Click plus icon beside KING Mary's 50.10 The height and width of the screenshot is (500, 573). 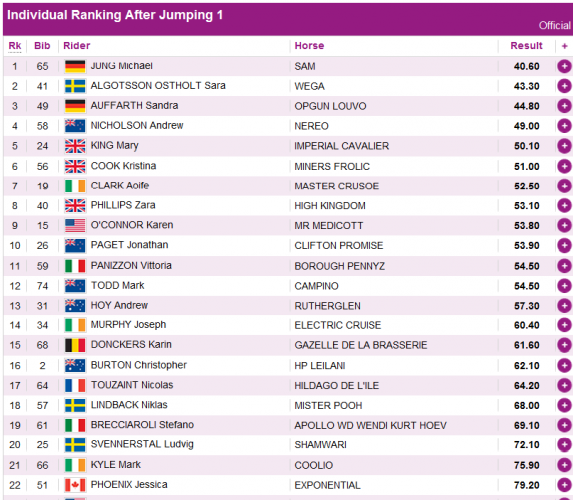pyautogui.click(x=564, y=146)
